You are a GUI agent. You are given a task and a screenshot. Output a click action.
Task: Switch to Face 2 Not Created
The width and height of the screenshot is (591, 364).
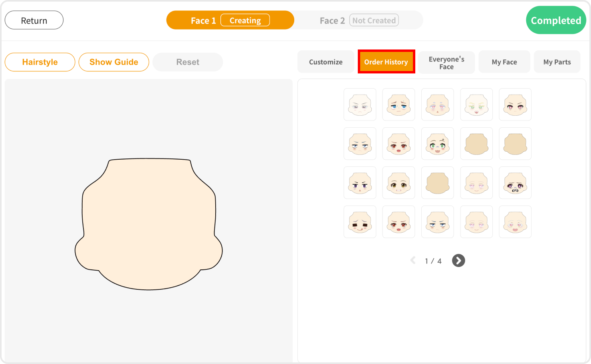pos(358,20)
